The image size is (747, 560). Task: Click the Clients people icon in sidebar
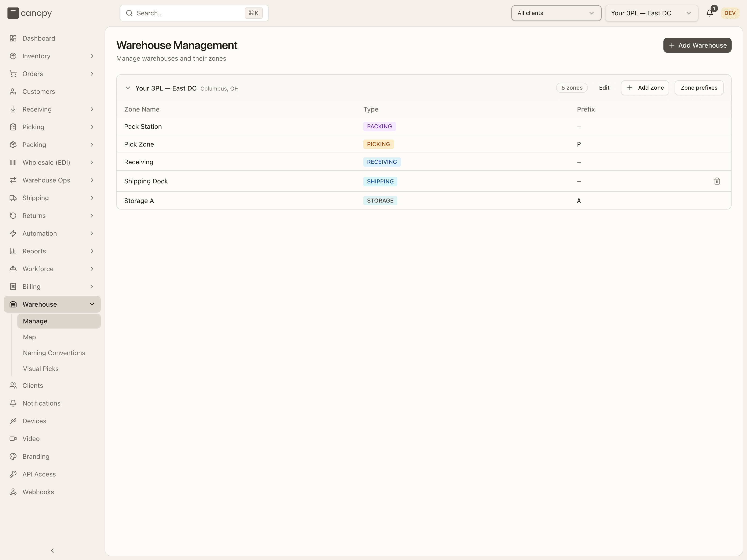tap(13, 385)
